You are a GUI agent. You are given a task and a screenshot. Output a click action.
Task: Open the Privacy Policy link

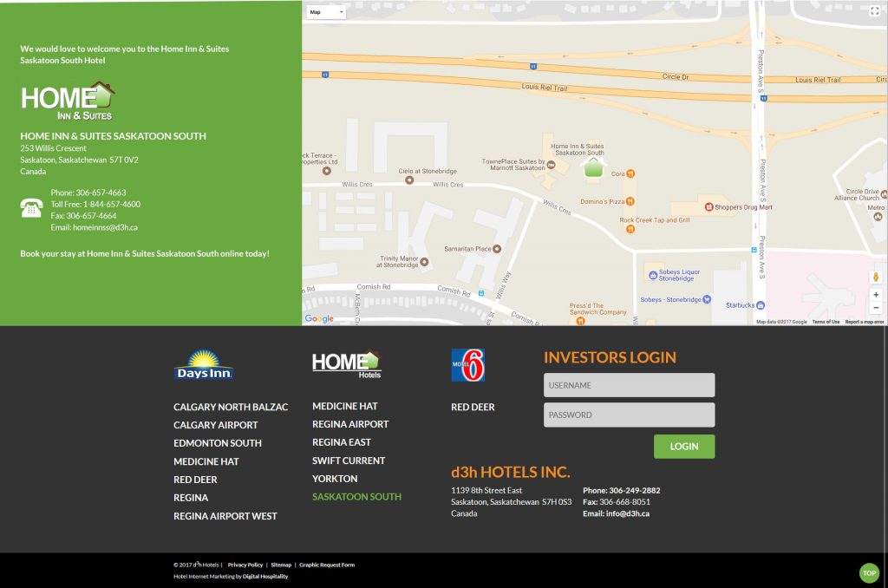[x=245, y=565]
